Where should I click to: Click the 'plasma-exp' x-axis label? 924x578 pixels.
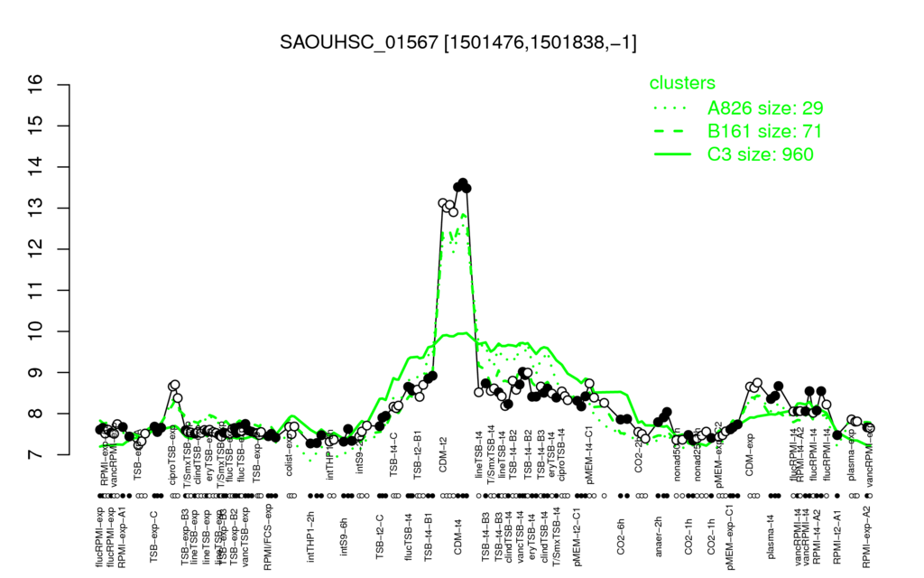[x=852, y=457]
